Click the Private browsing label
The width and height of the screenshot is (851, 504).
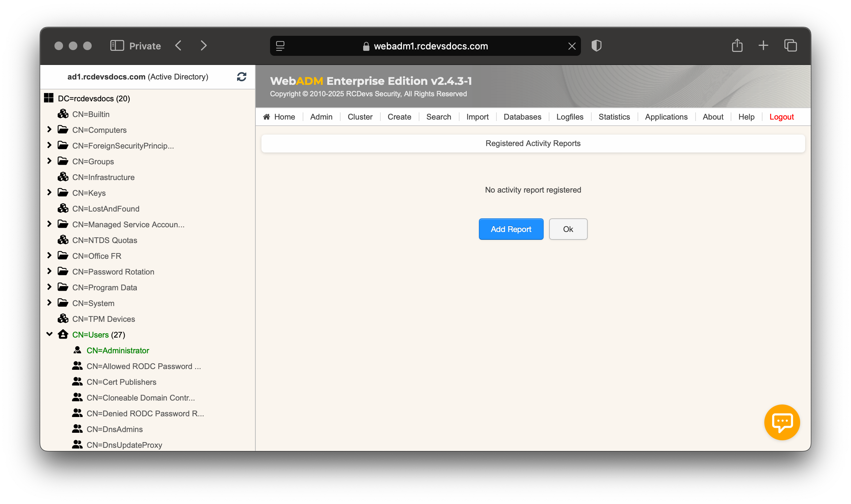[x=145, y=46]
